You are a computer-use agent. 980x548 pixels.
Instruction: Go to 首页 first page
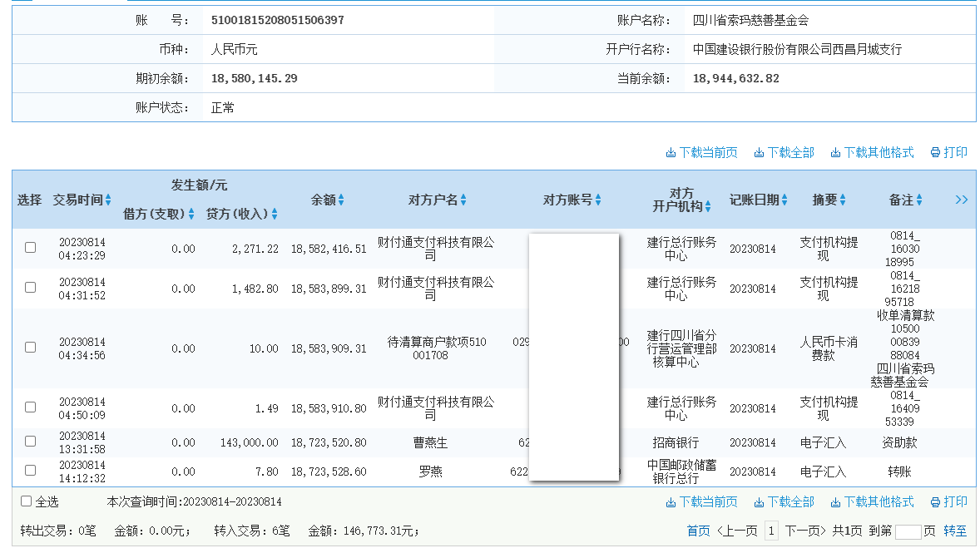tap(698, 531)
